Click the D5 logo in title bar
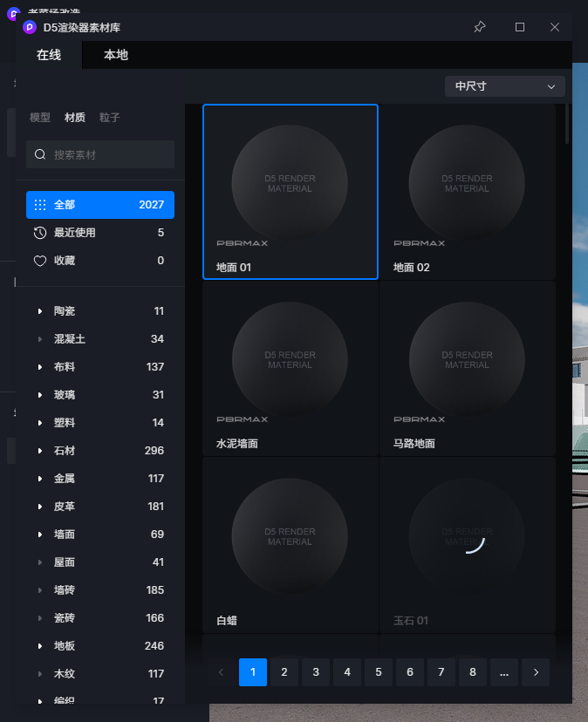The height and width of the screenshot is (722, 588). click(x=30, y=27)
